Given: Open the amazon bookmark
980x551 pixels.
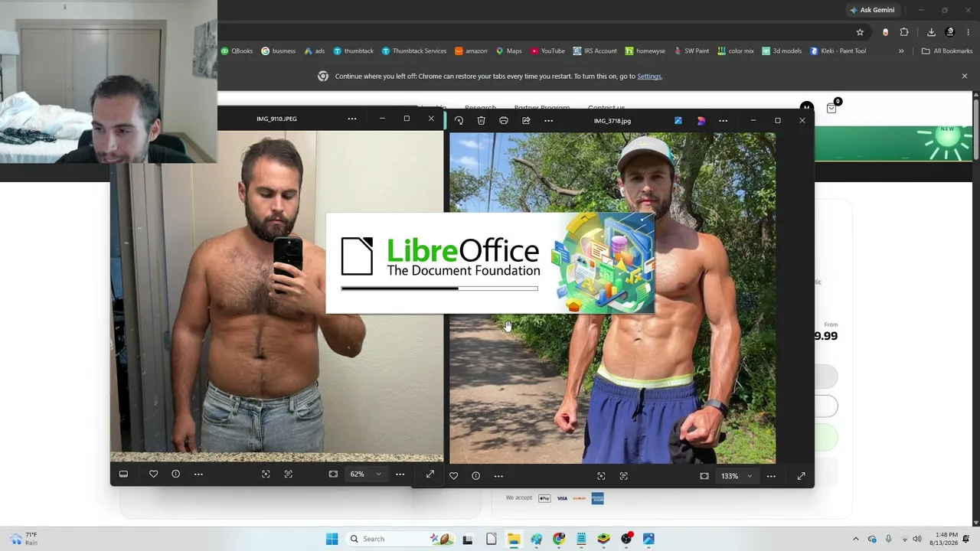Looking at the screenshot, I should point(471,51).
